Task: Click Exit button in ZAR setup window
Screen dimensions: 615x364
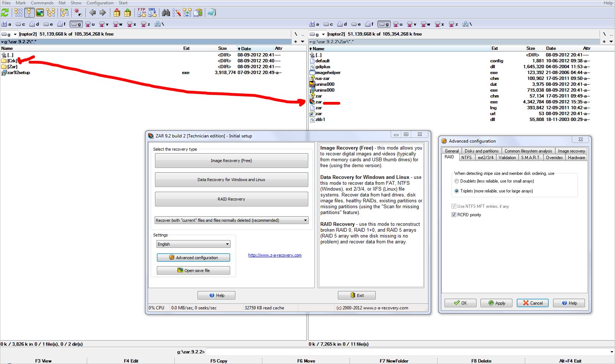Action: 357,295
